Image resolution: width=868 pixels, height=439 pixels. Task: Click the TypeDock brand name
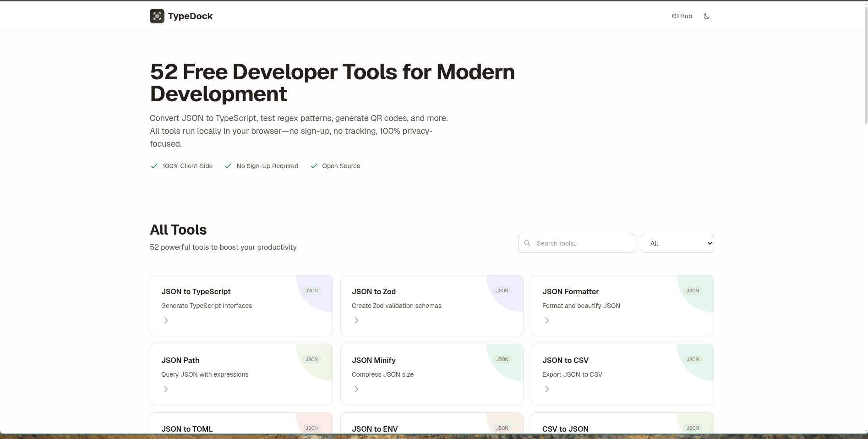[190, 16]
